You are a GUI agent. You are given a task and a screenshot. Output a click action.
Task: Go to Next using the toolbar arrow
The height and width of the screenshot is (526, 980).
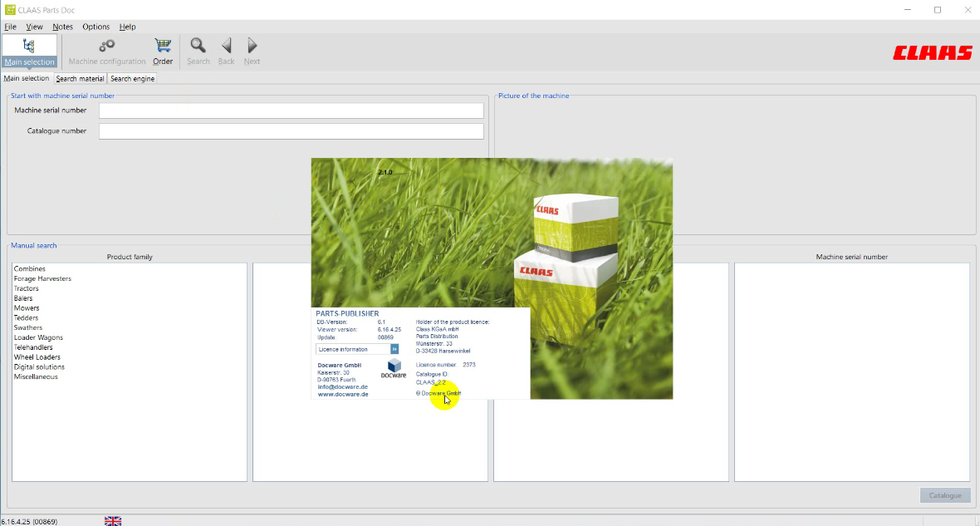pos(252,52)
